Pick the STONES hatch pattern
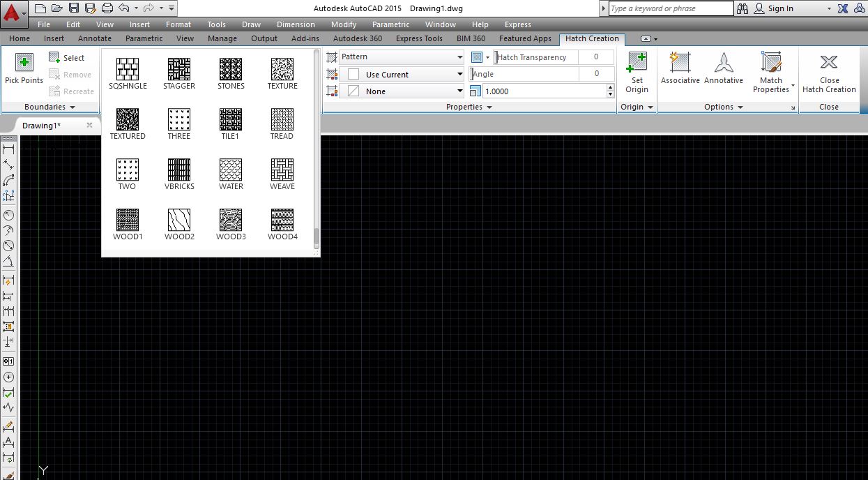 point(231,73)
